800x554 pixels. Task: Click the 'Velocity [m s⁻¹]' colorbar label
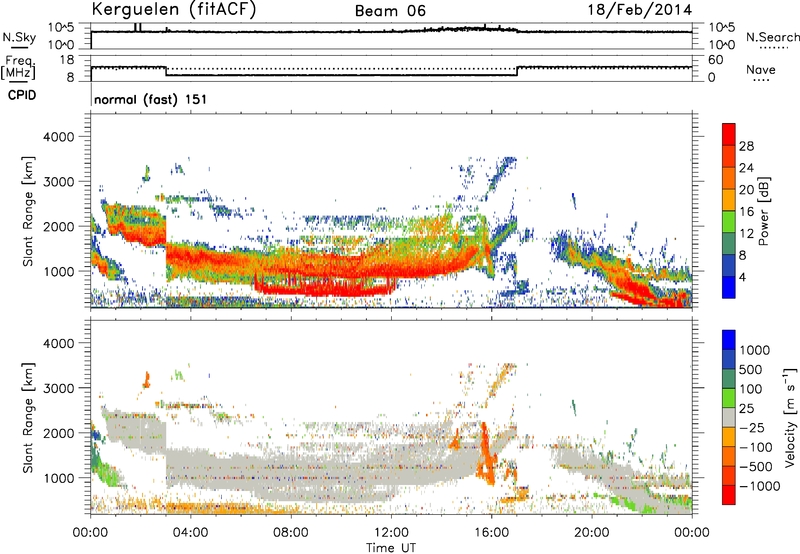(790, 417)
